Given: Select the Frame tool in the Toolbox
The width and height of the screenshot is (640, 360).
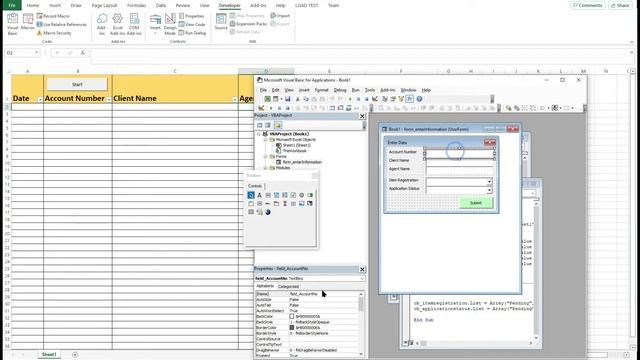Looking at the screenshot, I should [x=251, y=204].
